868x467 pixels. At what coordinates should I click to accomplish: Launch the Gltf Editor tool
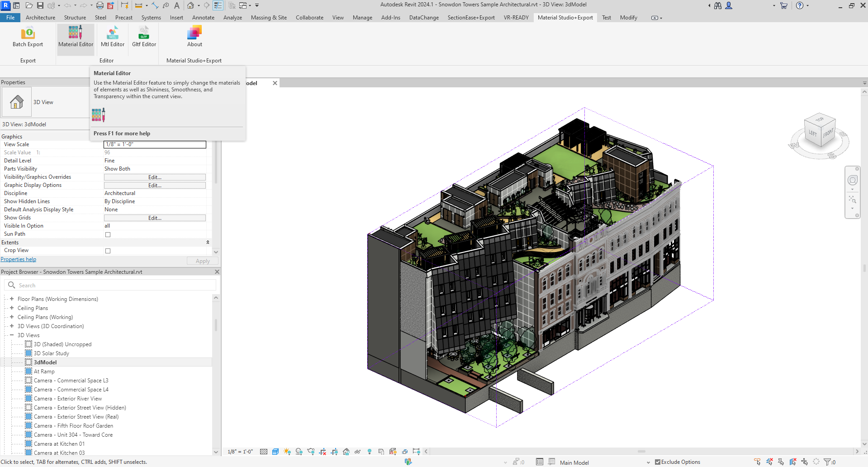(x=144, y=37)
